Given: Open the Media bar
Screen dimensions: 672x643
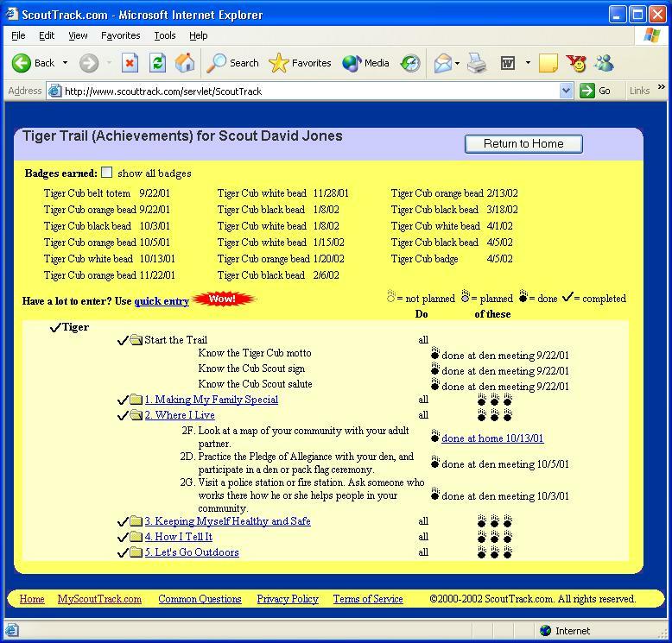Looking at the screenshot, I should (x=365, y=63).
